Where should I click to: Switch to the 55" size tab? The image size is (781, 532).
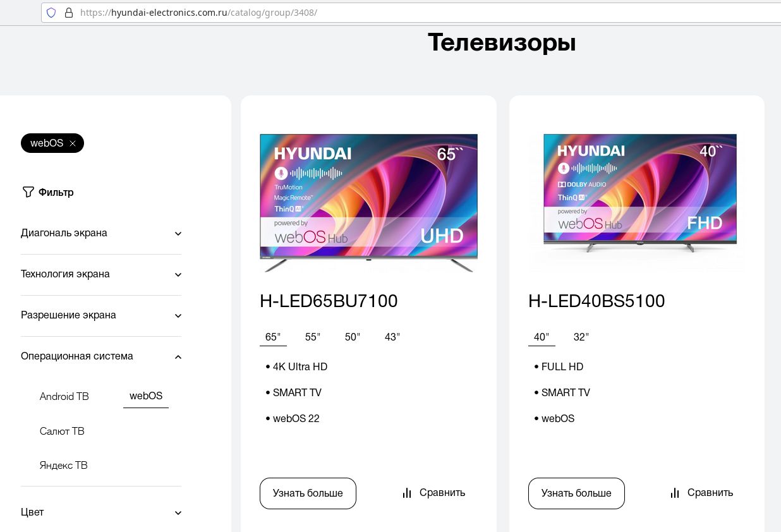(313, 337)
